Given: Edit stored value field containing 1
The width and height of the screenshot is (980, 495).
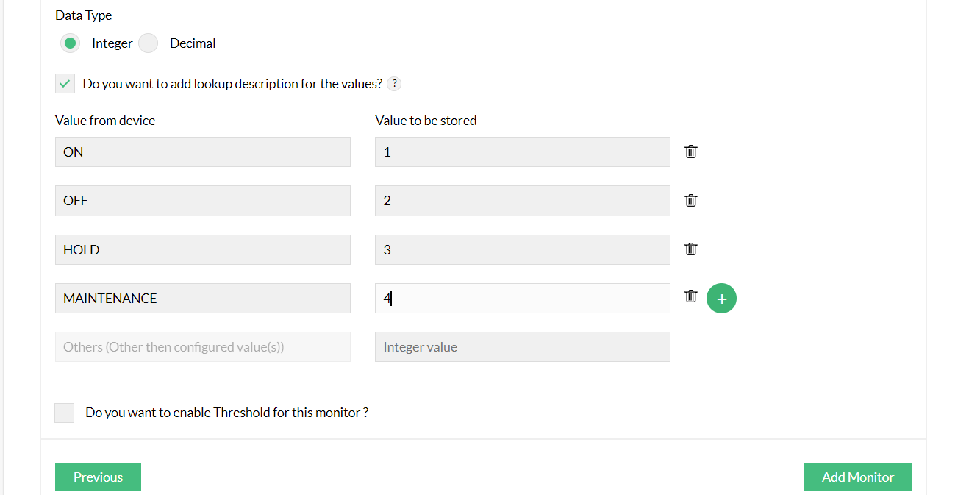Looking at the screenshot, I should point(522,152).
